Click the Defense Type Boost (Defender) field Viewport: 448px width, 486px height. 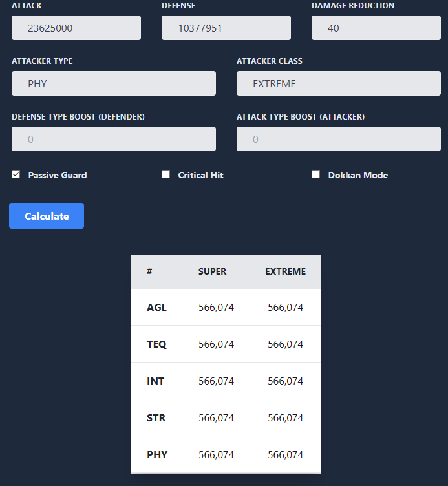tap(114, 139)
